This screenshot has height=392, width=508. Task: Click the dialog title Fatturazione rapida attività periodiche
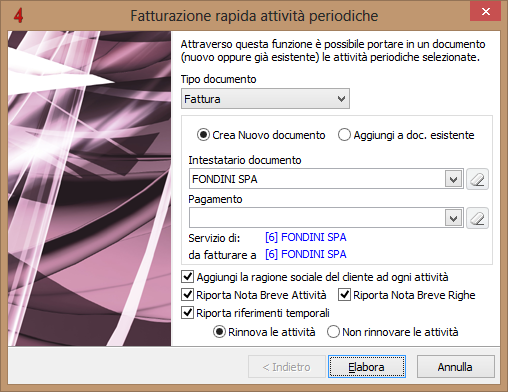(254, 16)
